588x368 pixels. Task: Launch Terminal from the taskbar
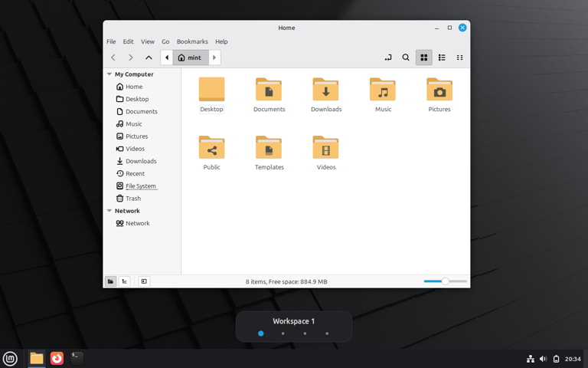(x=77, y=359)
